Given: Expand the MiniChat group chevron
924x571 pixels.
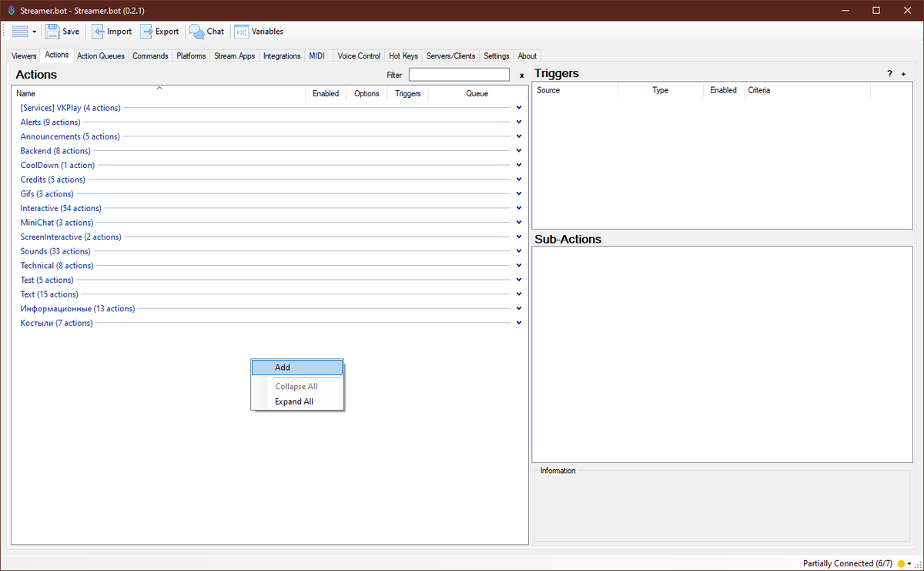Looking at the screenshot, I should [519, 222].
